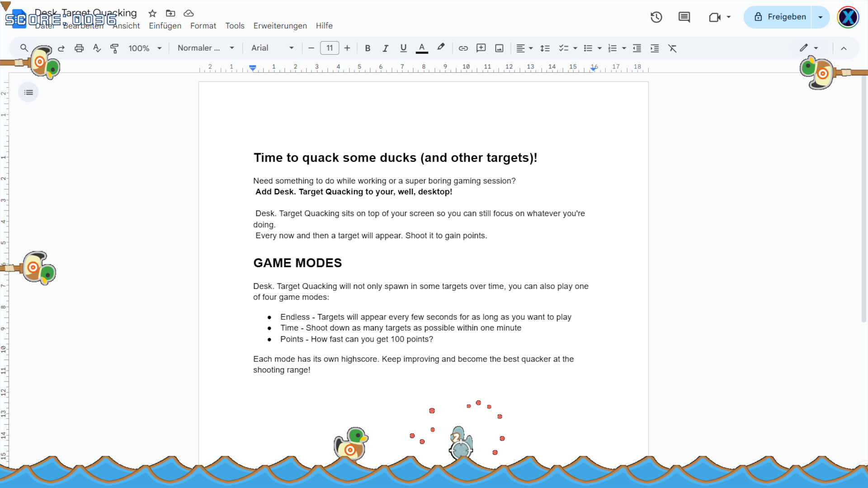This screenshot has height=488, width=868.
Task: Open the Einfügen menu
Action: [x=165, y=26]
